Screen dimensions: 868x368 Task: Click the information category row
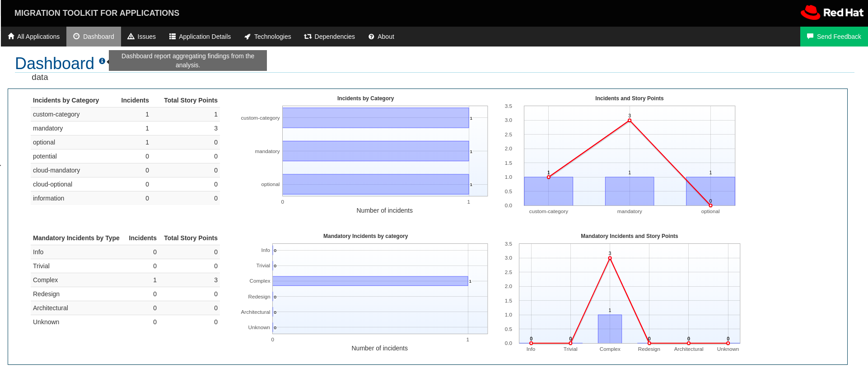[125, 198]
